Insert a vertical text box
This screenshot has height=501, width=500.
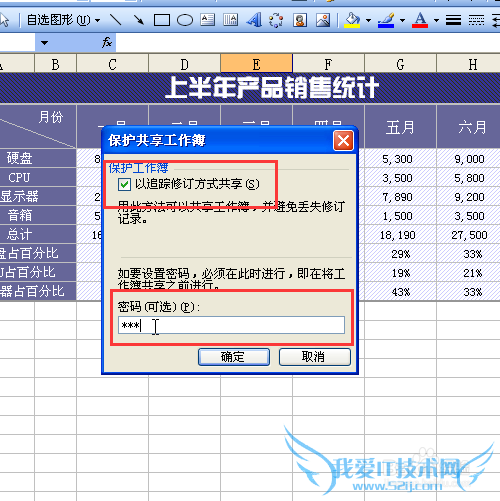(230, 20)
